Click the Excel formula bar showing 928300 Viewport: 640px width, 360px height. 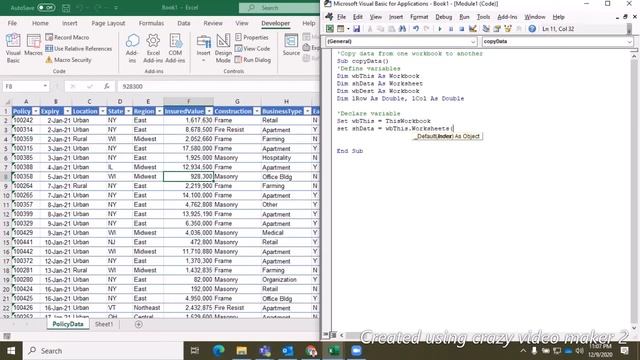(219, 87)
